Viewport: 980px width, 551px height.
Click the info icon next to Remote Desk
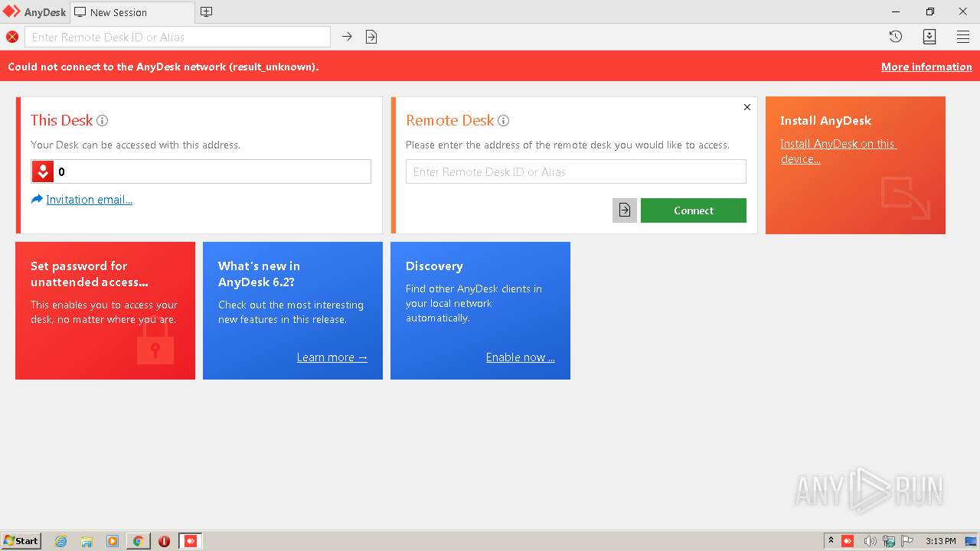503,120
